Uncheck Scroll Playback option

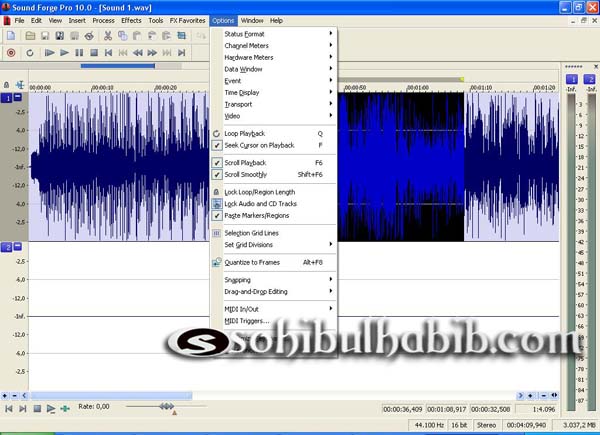[274, 163]
